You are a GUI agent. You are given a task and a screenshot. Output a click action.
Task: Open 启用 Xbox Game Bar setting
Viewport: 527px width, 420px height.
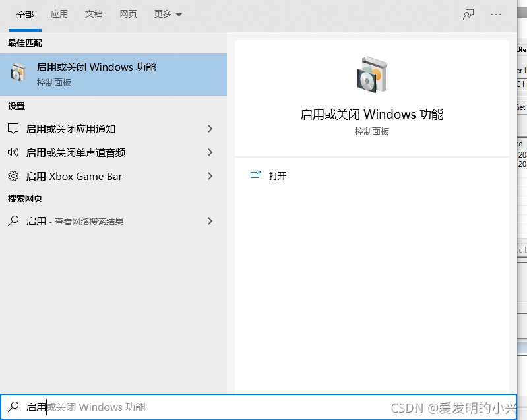point(113,176)
